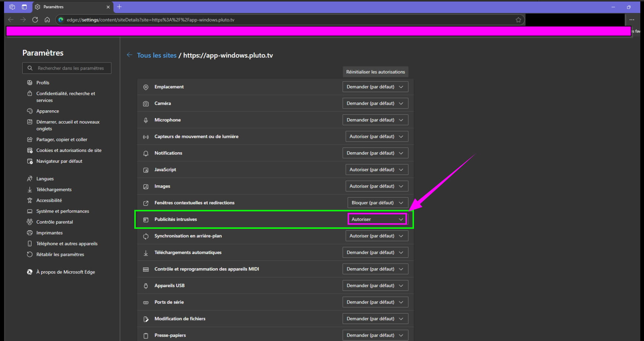Open Démarrer, accueil et nouveaux onglets
The image size is (644, 341).
click(x=68, y=125)
